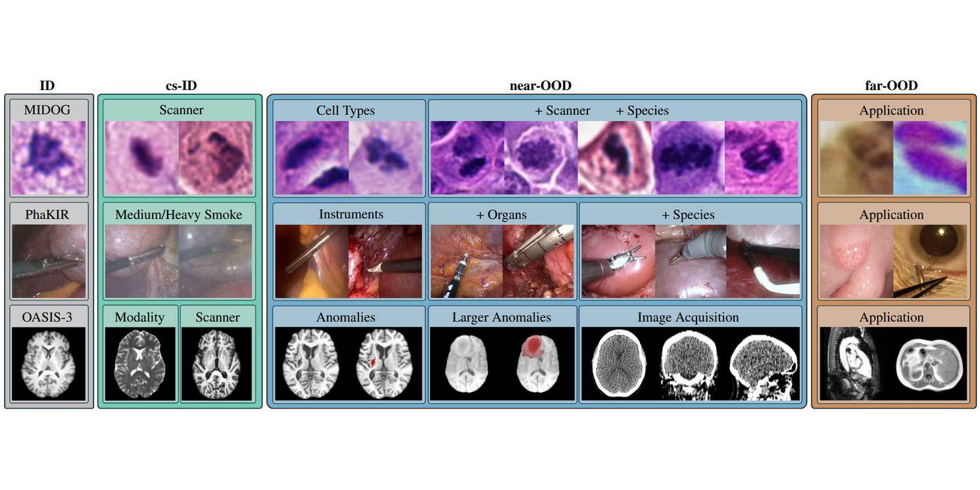Select the large silver stapler image under + Organs
Viewport: 980px width, 490px height.
[539, 261]
